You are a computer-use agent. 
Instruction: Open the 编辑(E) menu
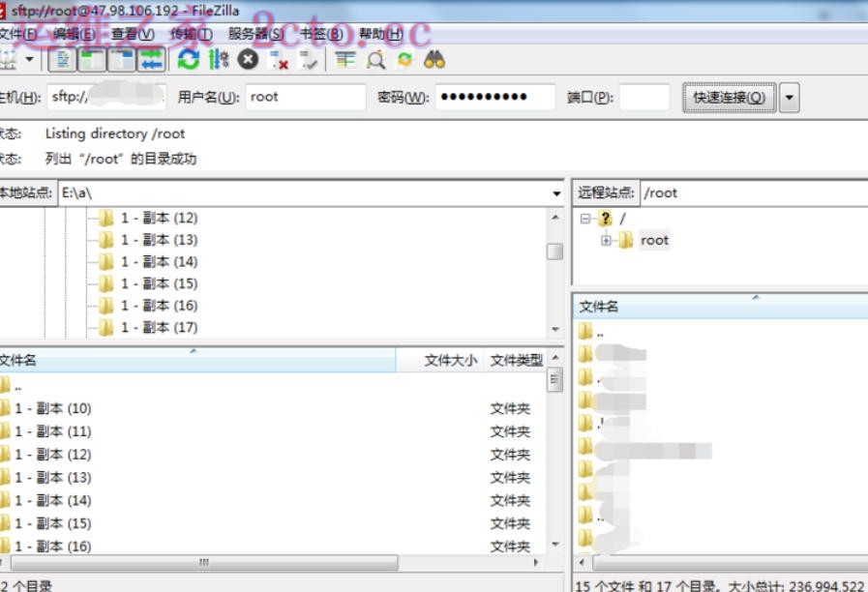tap(75, 34)
